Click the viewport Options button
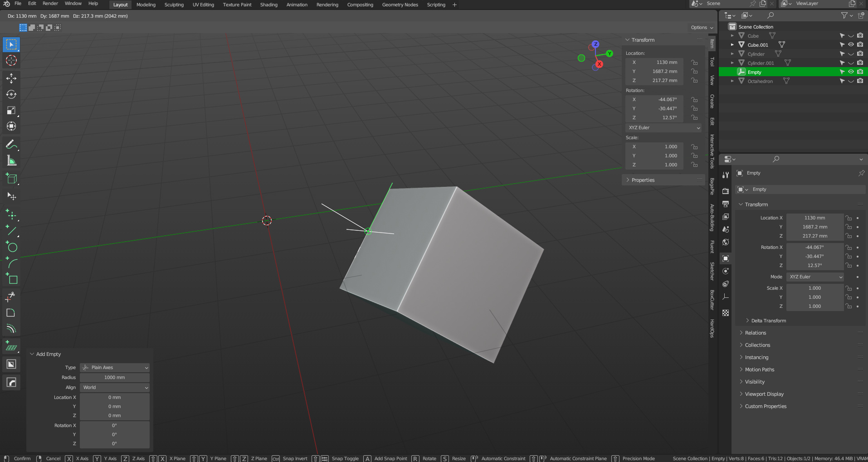This screenshot has width=868, height=462. (x=701, y=28)
